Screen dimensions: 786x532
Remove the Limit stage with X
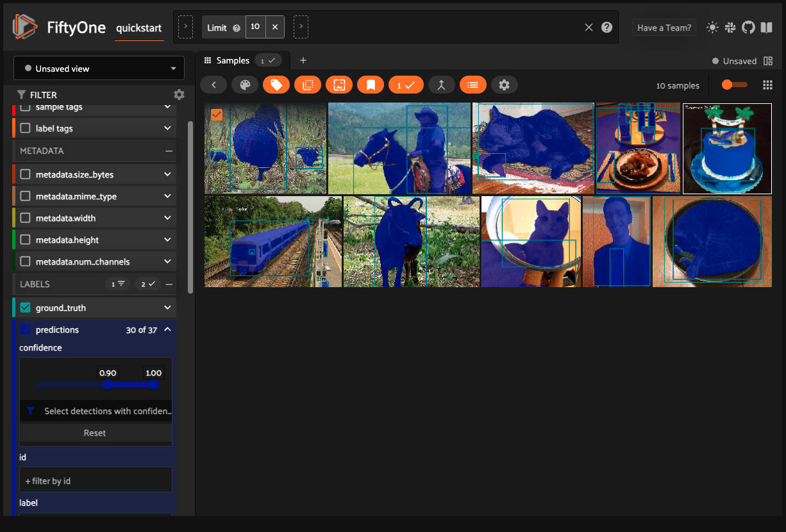(x=274, y=27)
